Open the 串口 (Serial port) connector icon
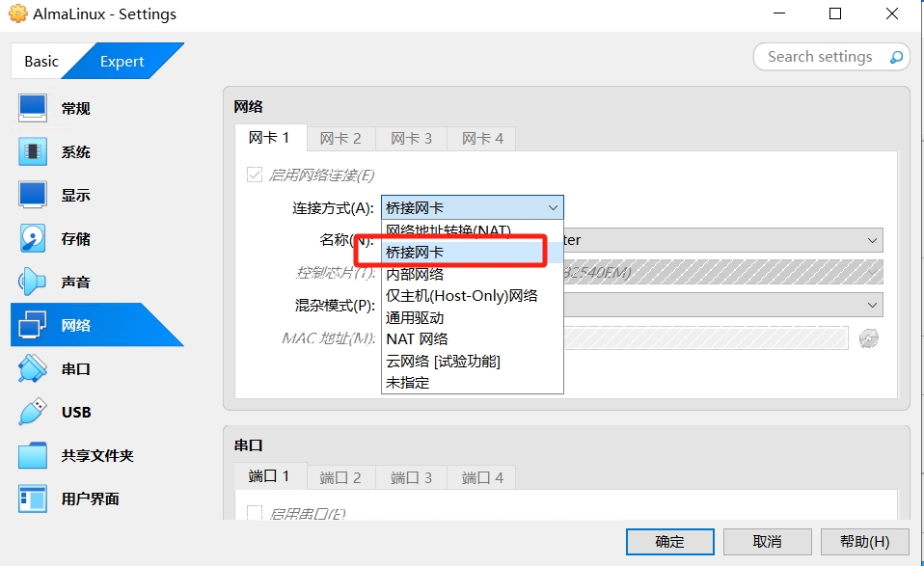This screenshot has width=924, height=566. coord(33,368)
